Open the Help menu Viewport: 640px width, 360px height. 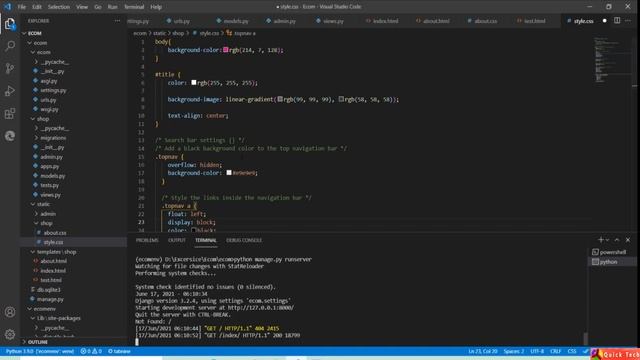(x=156, y=7)
